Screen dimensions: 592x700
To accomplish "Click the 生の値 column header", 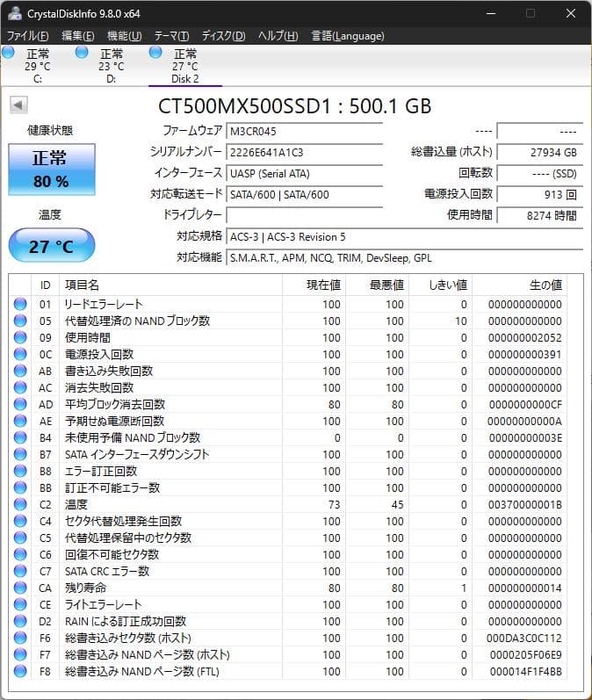I will [x=520, y=285].
